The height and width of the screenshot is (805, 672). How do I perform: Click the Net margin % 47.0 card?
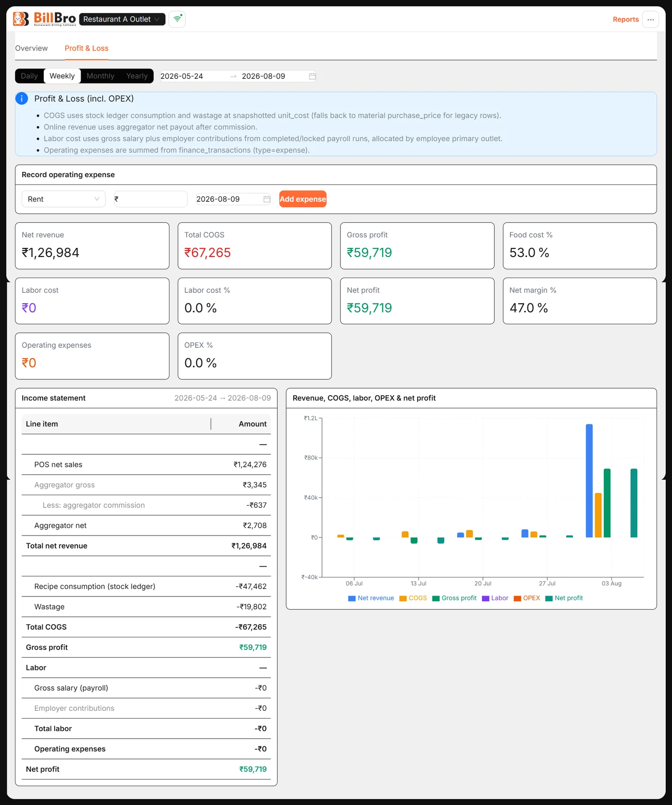click(x=580, y=301)
